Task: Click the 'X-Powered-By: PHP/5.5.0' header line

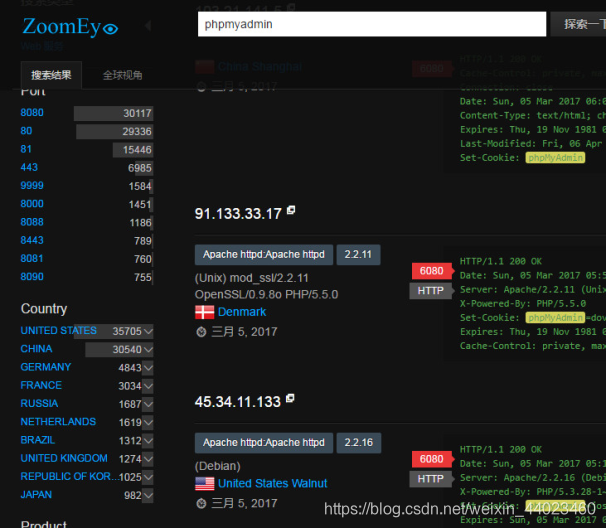Action: [x=523, y=303]
